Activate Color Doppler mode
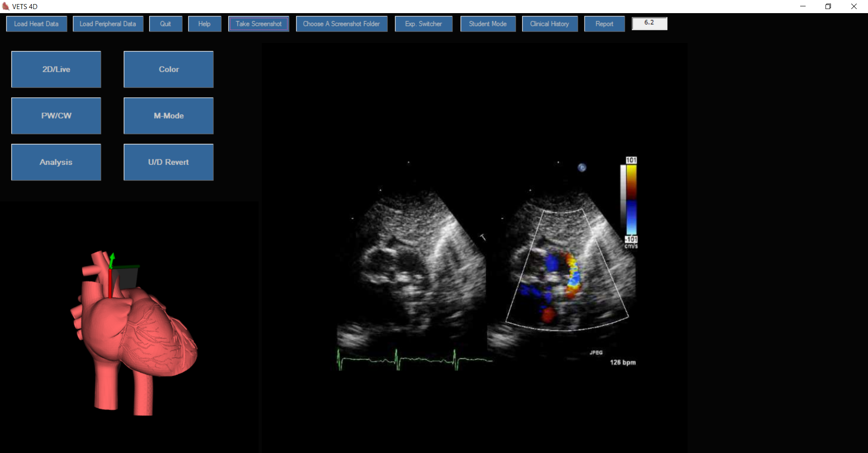The image size is (868, 453). [169, 69]
